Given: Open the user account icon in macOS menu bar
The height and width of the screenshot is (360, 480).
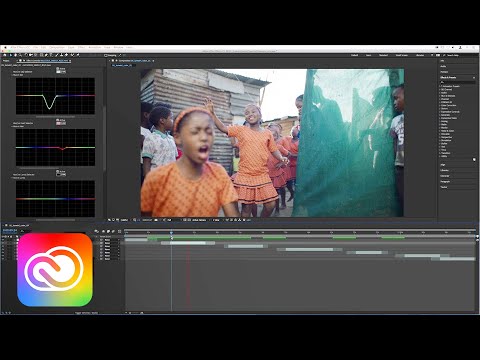Looking at the screenshot, I should [x=460, y=47].
